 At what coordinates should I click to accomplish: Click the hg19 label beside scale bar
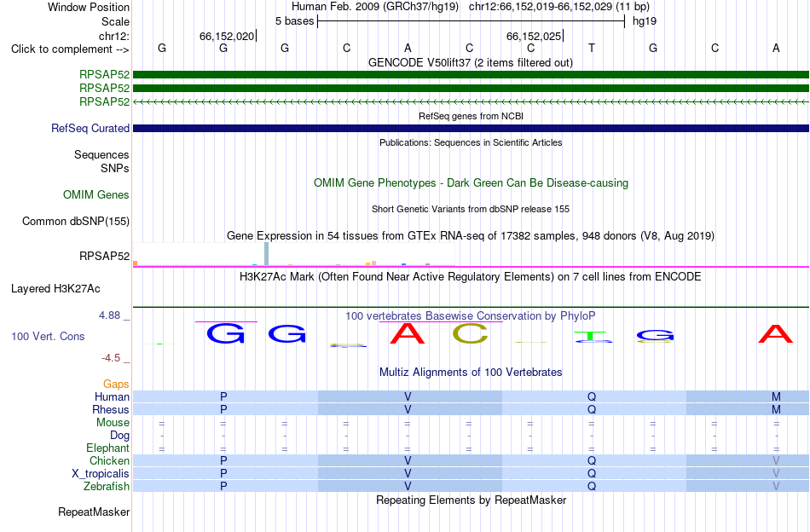[x=645, y=21]
